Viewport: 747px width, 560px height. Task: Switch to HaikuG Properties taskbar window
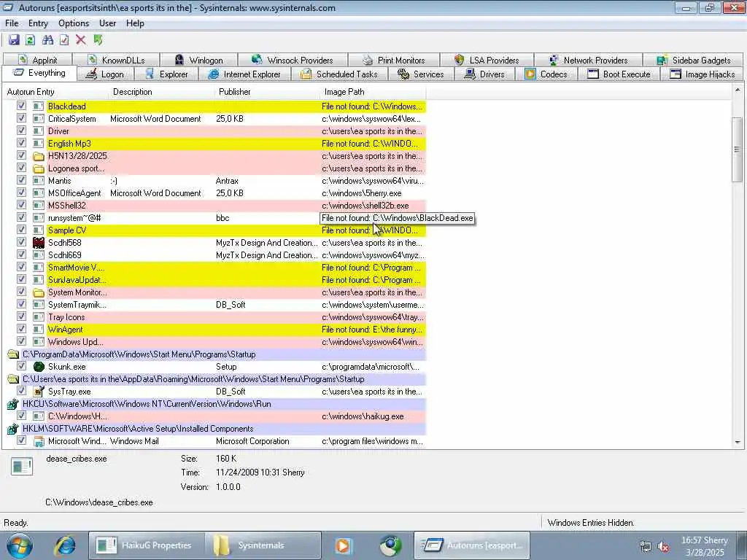146,545
